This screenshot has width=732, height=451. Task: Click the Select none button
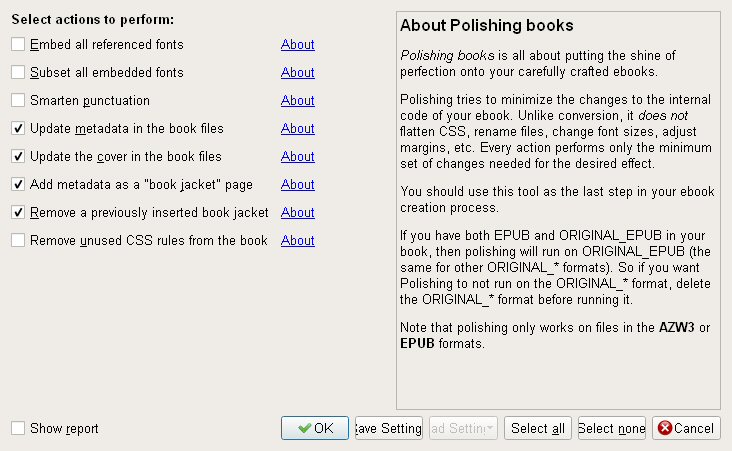611,428
